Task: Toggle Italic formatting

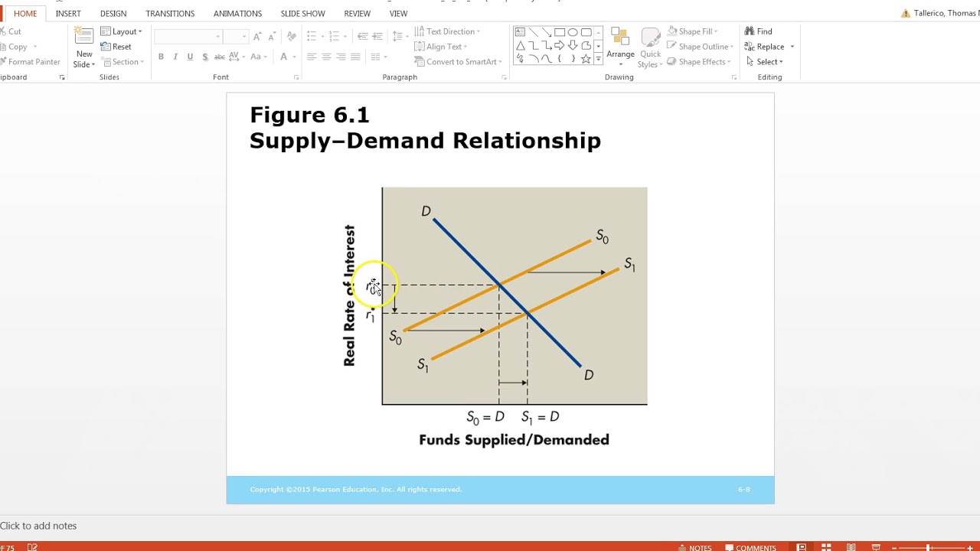Action: [x=175, y=57]
